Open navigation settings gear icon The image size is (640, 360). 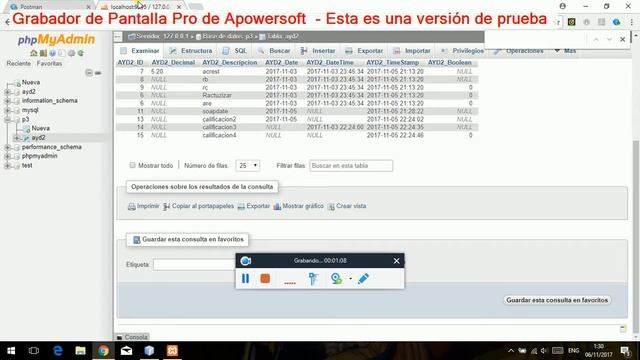click(71, 53)
